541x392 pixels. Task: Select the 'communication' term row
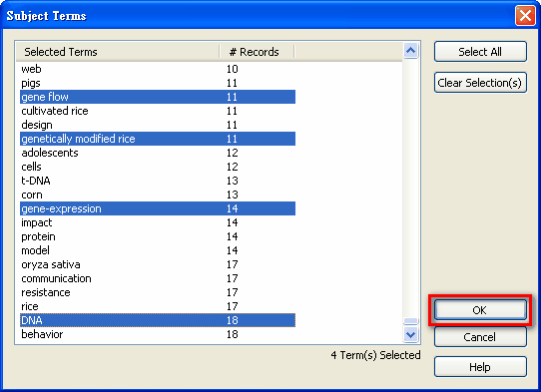coord(158,278)
